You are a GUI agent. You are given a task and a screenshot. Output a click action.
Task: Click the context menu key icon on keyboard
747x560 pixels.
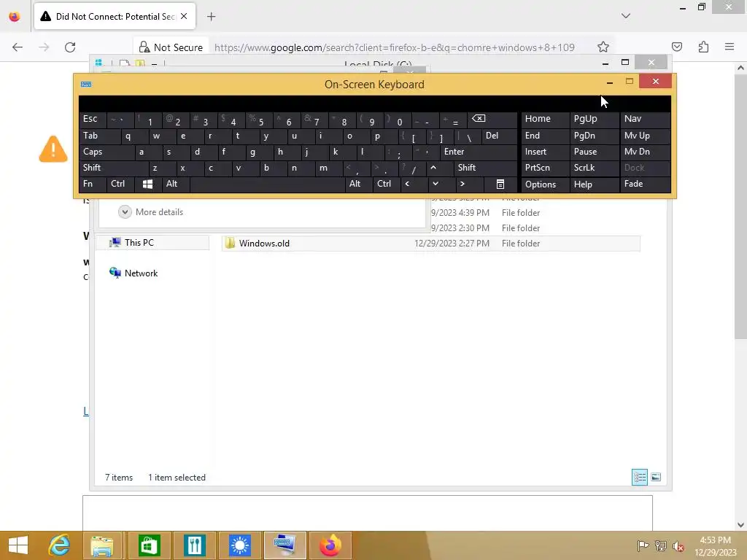[x=500, y=184]
